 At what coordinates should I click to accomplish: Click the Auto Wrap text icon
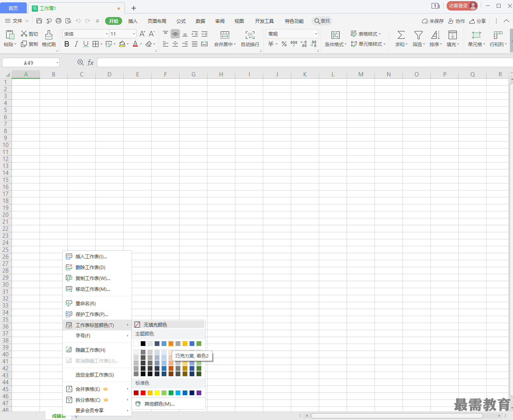pos(250,35)
